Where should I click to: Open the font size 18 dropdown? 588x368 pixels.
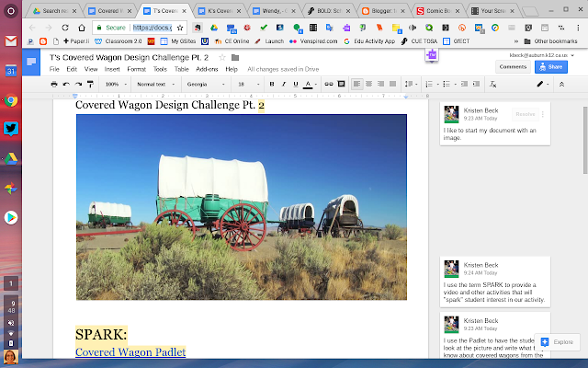248,84
